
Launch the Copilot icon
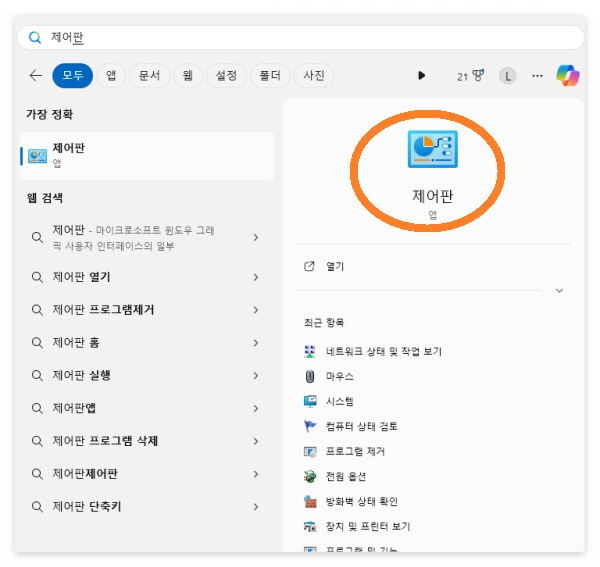point(567,75)
